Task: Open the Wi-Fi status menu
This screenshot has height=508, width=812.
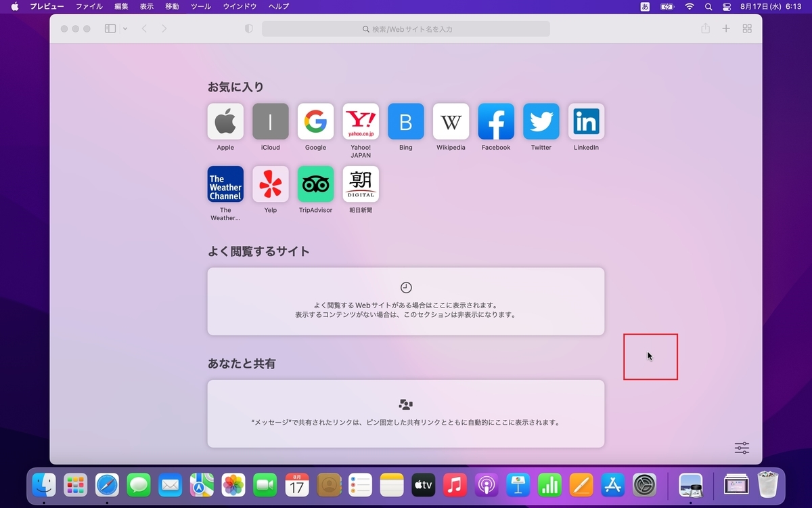Action: 690,6
